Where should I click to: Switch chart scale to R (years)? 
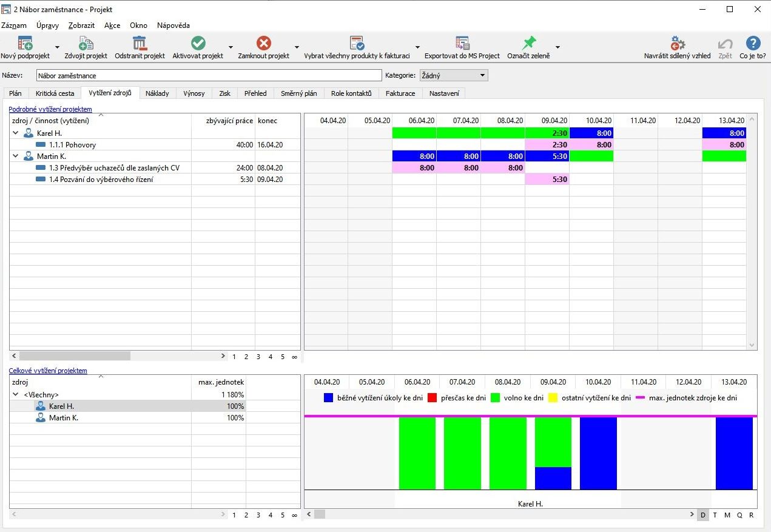tap(751, 515)
